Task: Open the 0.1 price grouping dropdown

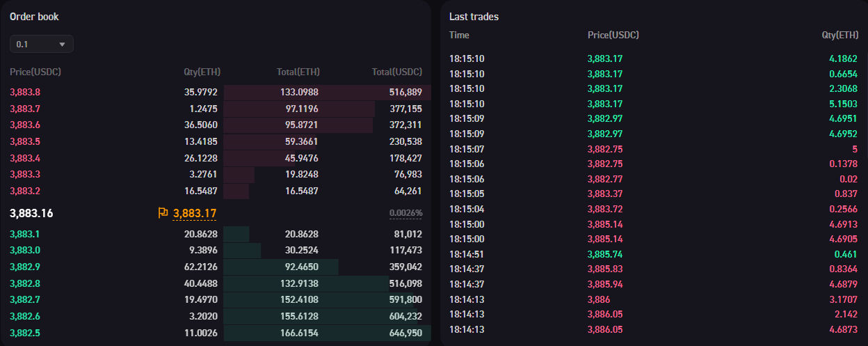Action: (x=42, y=45)
